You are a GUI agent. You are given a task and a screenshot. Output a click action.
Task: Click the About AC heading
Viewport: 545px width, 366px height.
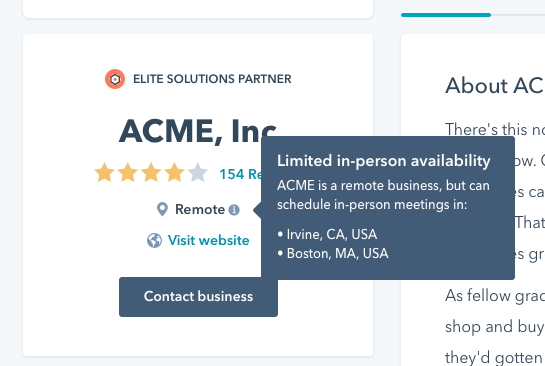tap(494, 86)
